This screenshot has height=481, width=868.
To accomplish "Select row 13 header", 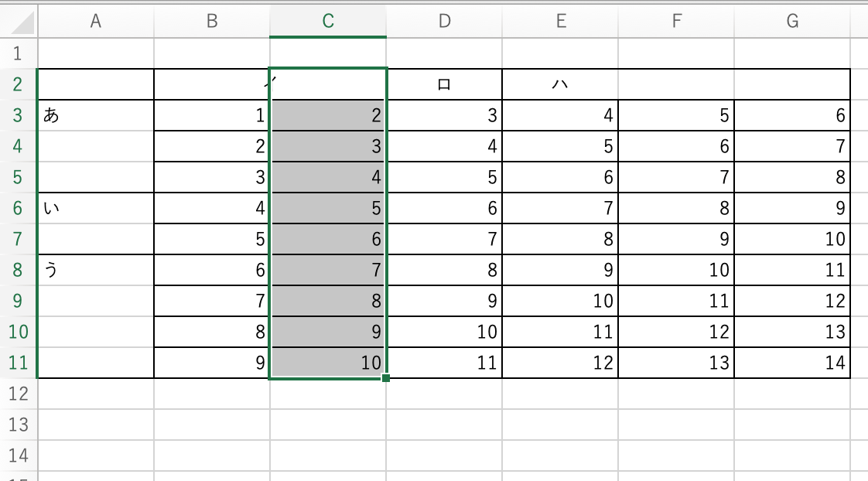I will pos(19,425).
